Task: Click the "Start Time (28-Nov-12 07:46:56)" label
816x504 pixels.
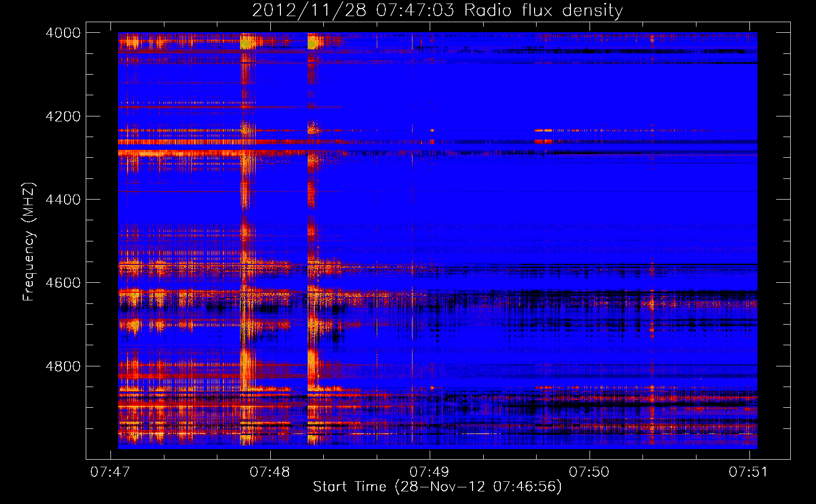Action: (437, 487)
